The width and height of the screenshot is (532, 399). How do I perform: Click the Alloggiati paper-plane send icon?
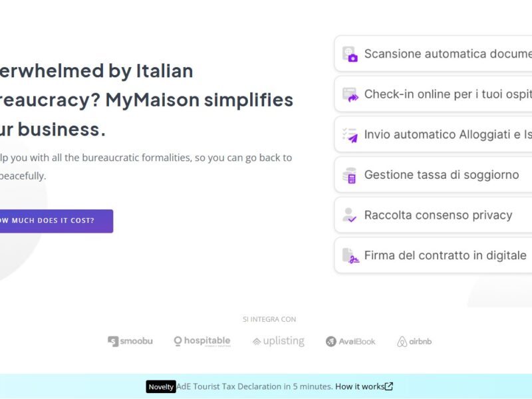tap(350, 134)
